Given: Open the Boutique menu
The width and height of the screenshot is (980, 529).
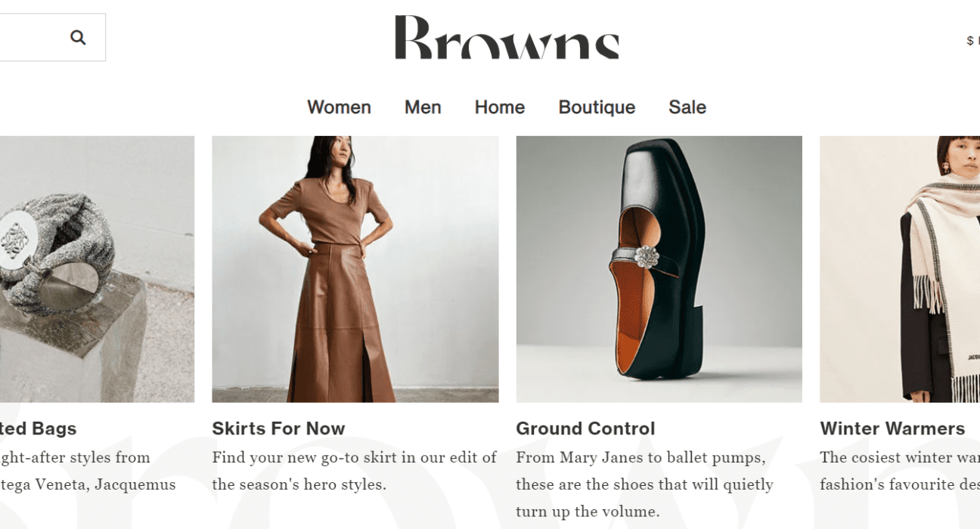Looking at the screenshot, I should point(597,107).
